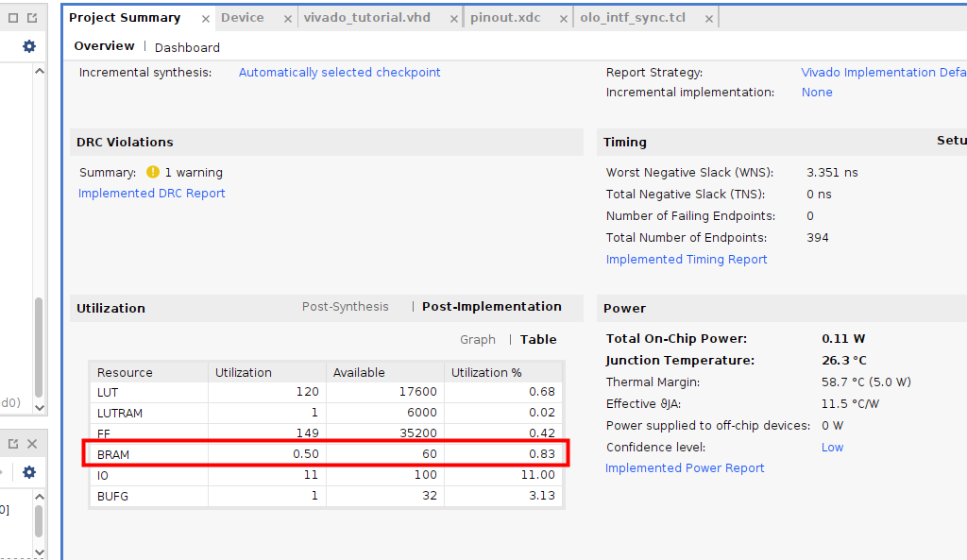Open the vivado_tutorial.vhd tab
Image resolution: width=967 pixels, height=560 pixels.
pos(367,18)
